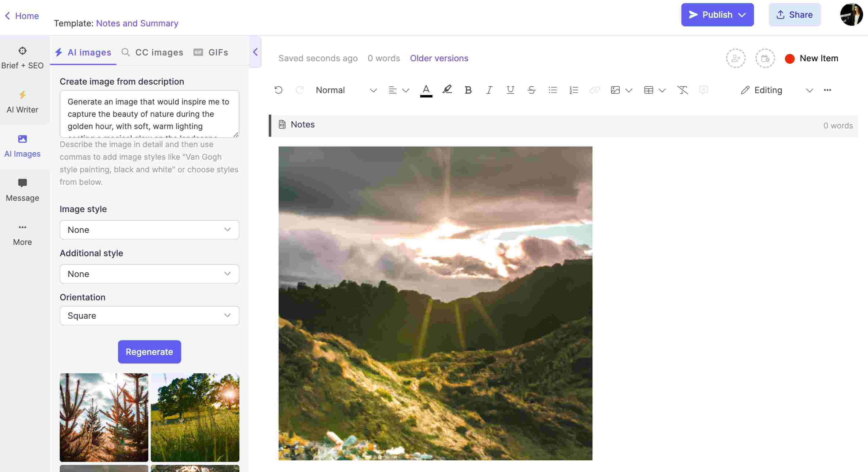Click the Message panel icon
Screen dimensions: 868x472
[x=22, y=183]
